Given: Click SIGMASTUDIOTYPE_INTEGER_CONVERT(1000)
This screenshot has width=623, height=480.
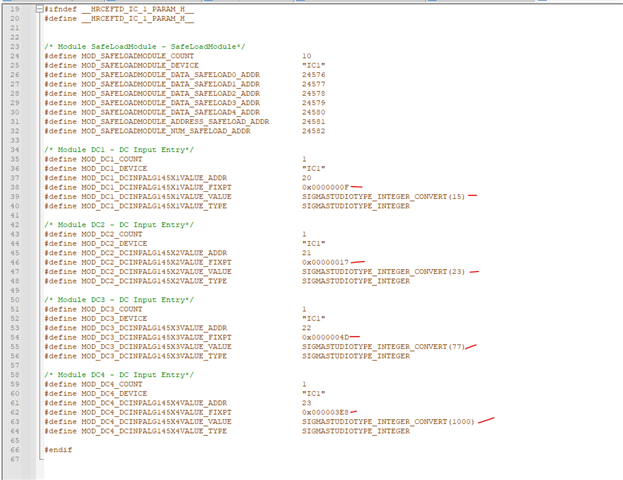Looking at the screenshot, I should tap(388, 422).
